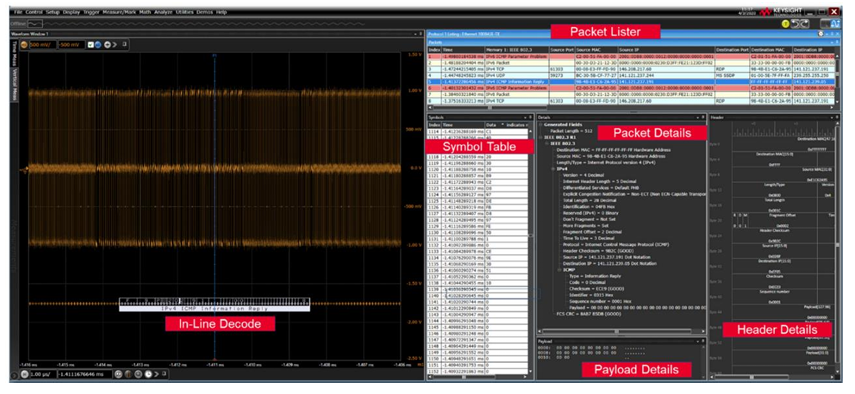Open the Vertical Meas side tab

pos(15,86)
